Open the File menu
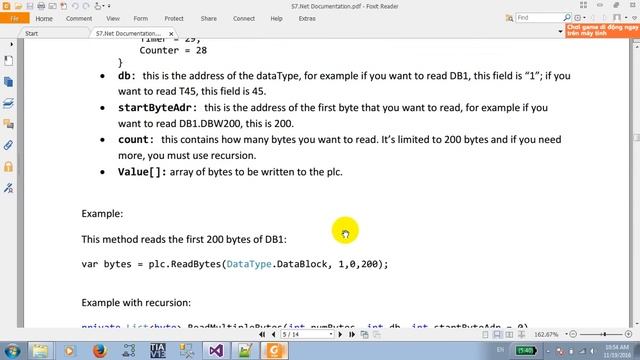640x360 pixels. [14, 18]
